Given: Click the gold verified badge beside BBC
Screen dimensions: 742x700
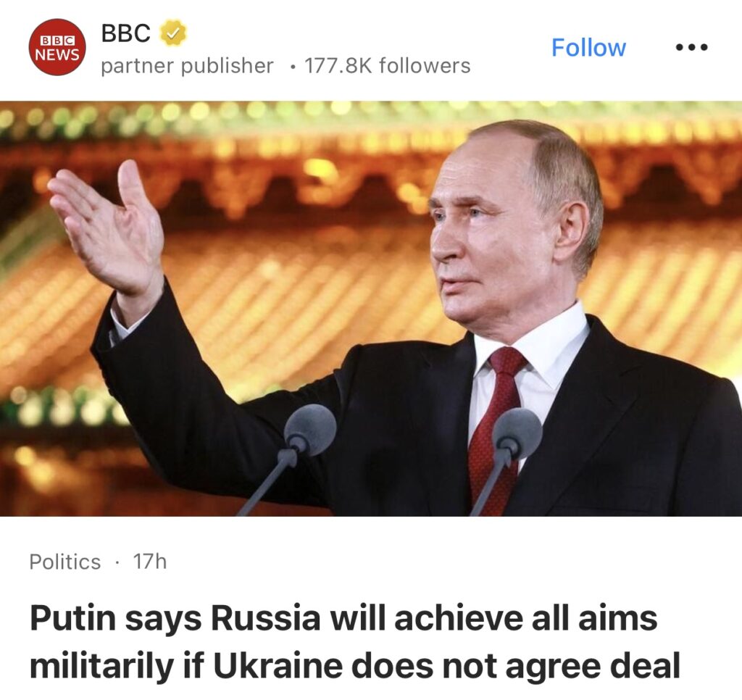Looking at the screenshot, I should [174, 33].
